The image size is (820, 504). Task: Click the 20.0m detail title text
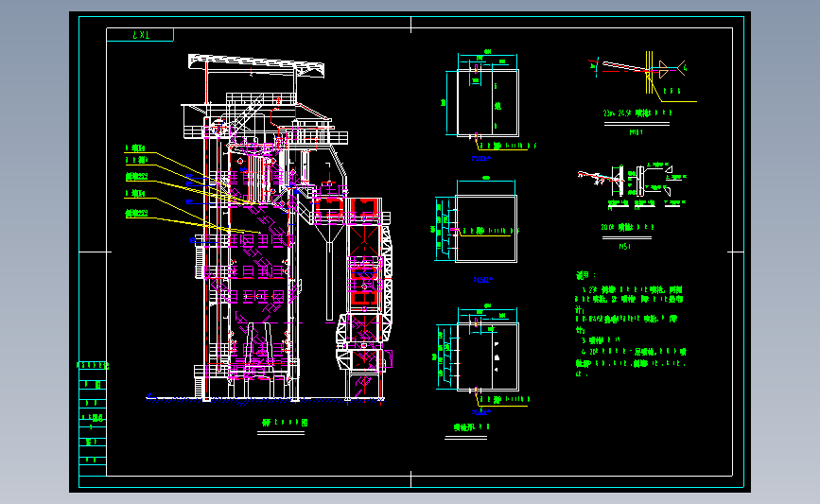point(628,228)
